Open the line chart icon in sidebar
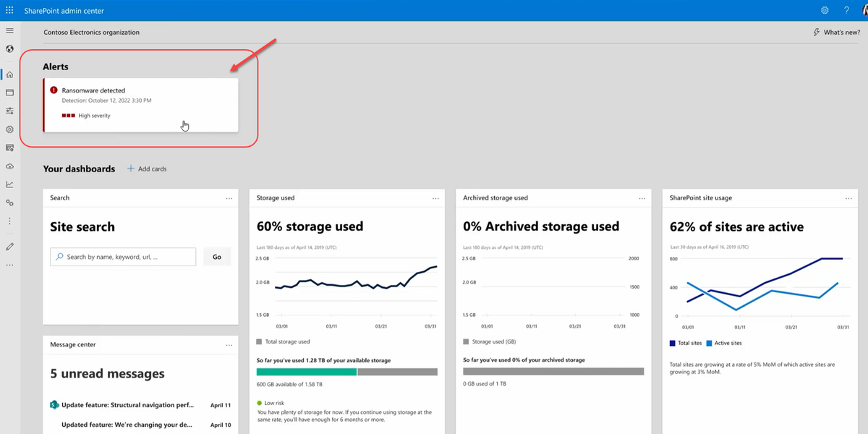Viewport: 868px width, 434px height. tap(9, 184)
